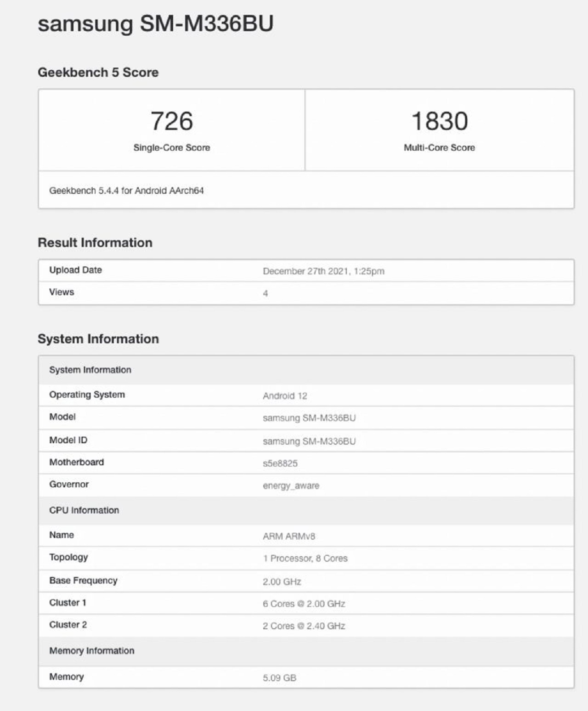Select the Topology row showing 8 Cores
This screenshot has width=588, height=711.
(305, 559)
